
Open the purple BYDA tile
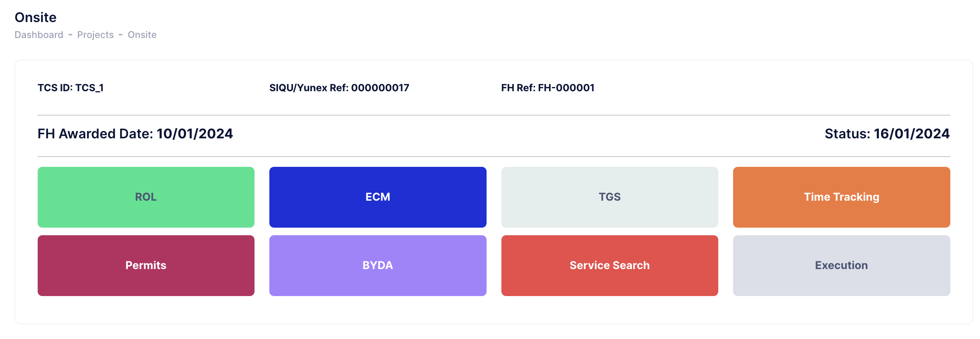coord(377,265)
